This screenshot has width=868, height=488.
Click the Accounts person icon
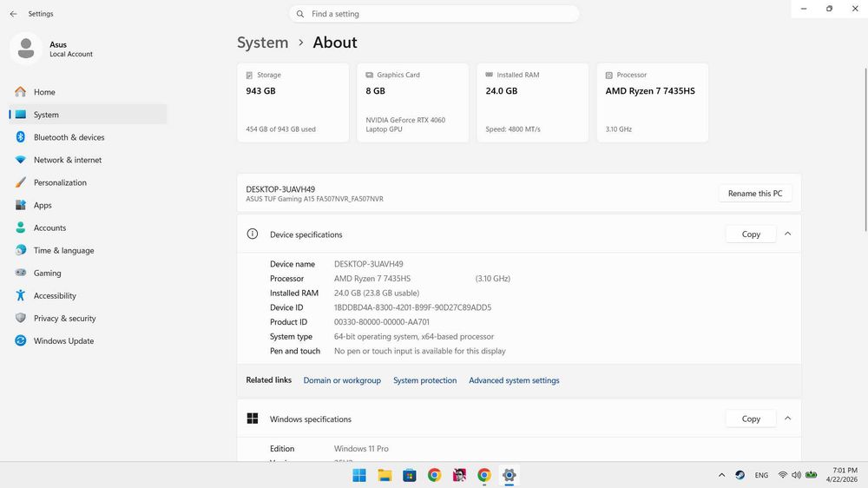[21, 228]
